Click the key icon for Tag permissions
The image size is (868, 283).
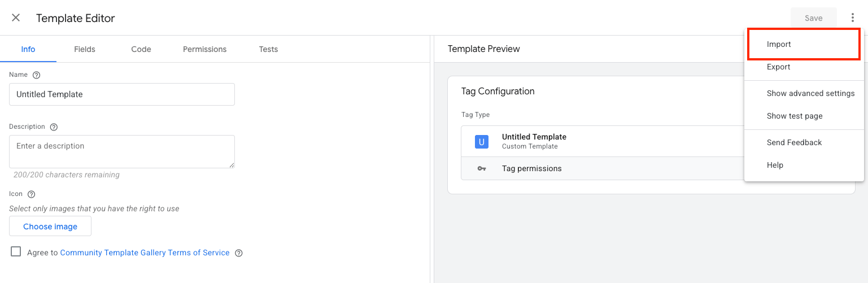tap(481, 169)
